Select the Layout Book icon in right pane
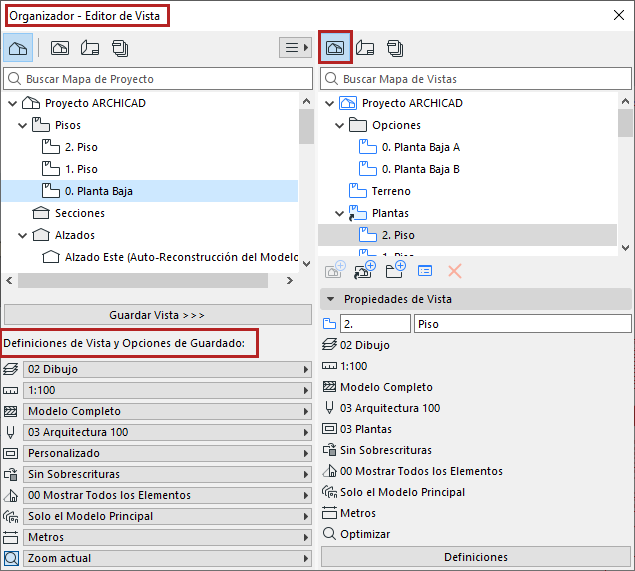Image resolution: width=635 pixels, height=571 pixels. click(x=365, y=48)
